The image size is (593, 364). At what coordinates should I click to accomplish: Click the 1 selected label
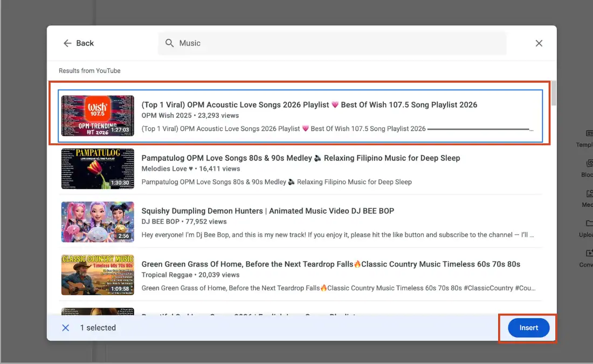98,328
